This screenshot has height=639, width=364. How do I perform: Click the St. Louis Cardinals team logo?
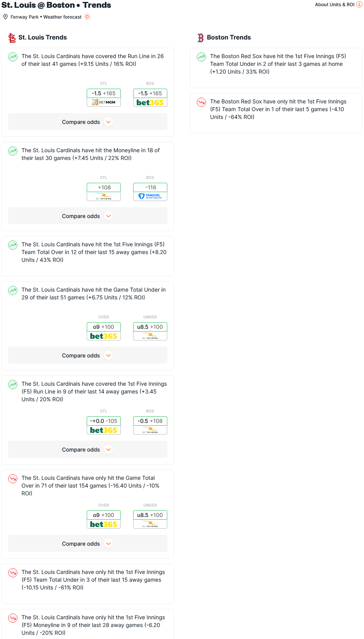(x=12, y=38)
